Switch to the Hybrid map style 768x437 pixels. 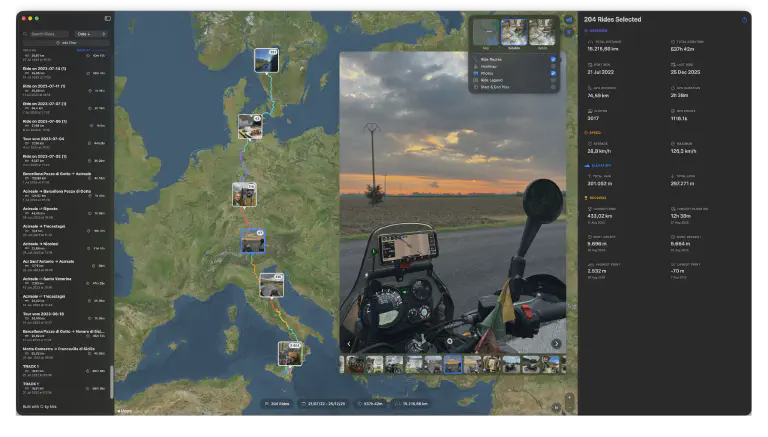click(543, 33)
